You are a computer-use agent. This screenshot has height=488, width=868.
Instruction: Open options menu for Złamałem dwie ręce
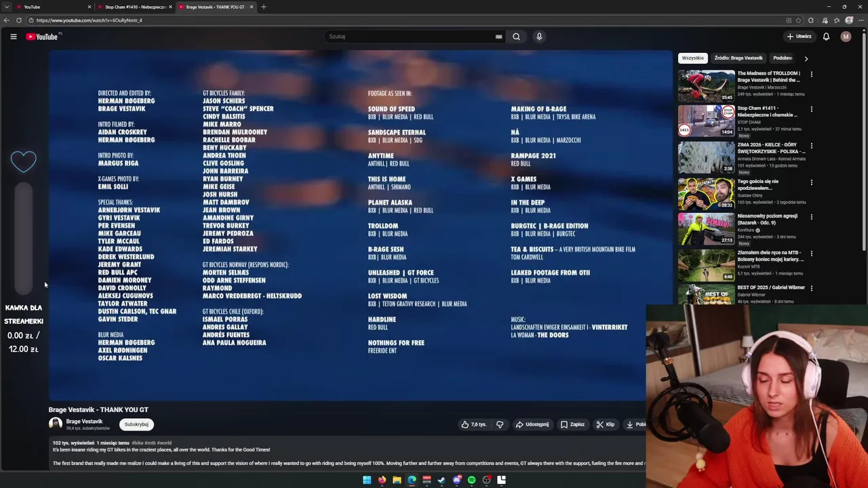tap(811, 254)
